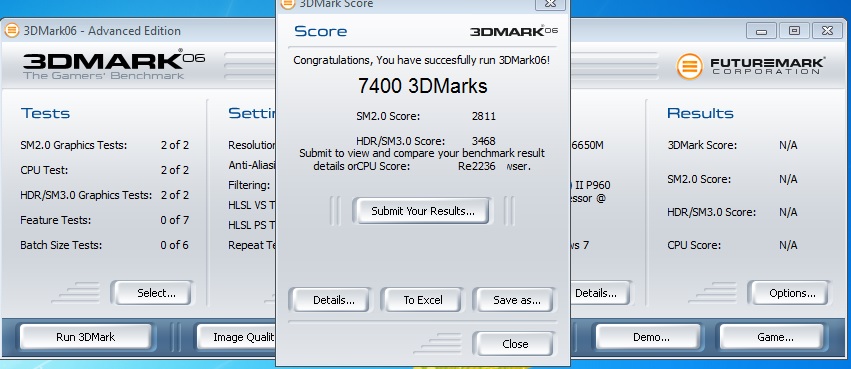This screenshot has width=851, height=369.
Task: Open the Image Quality tool
Action: [x=237, y=337]
